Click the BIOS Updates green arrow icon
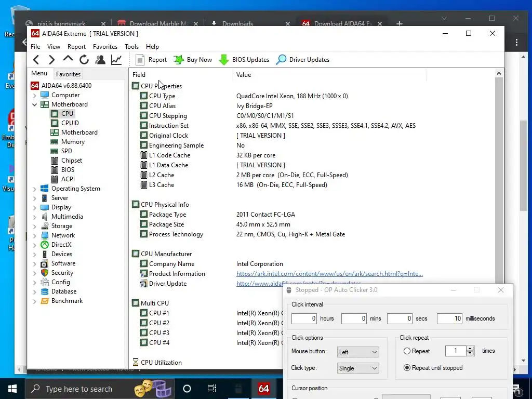Screen dimensions: 532x399 point(223,60)
